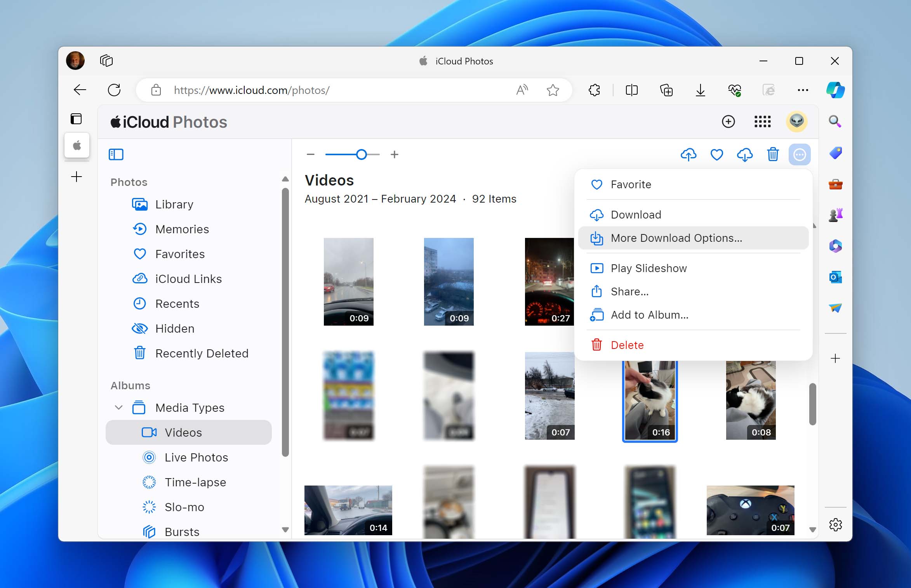The height and width of the screenshot is (588, 911).
Task: Open Recently Deleted in the sidebar
Action: coord(188,353)
